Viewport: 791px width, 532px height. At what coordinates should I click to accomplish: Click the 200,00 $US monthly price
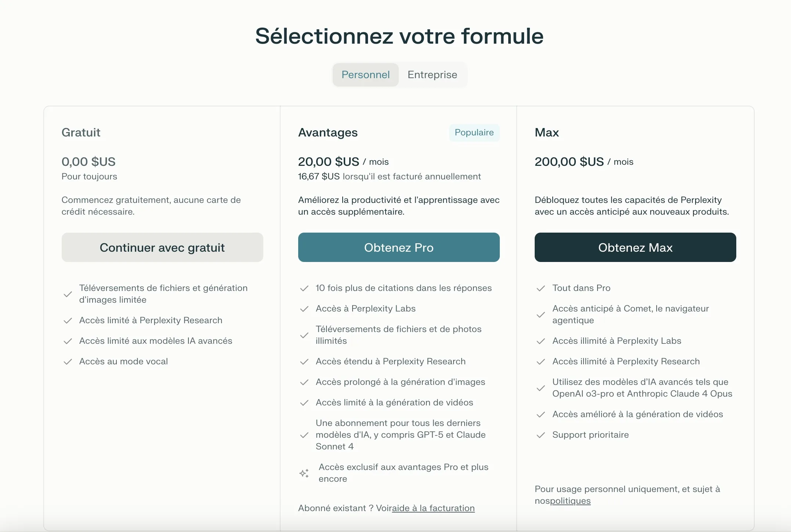pyautogui.click(x=569, y=162)
